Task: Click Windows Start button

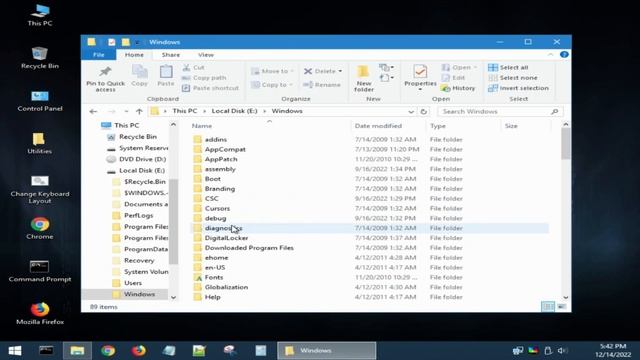Action: (x=15, y=350)
